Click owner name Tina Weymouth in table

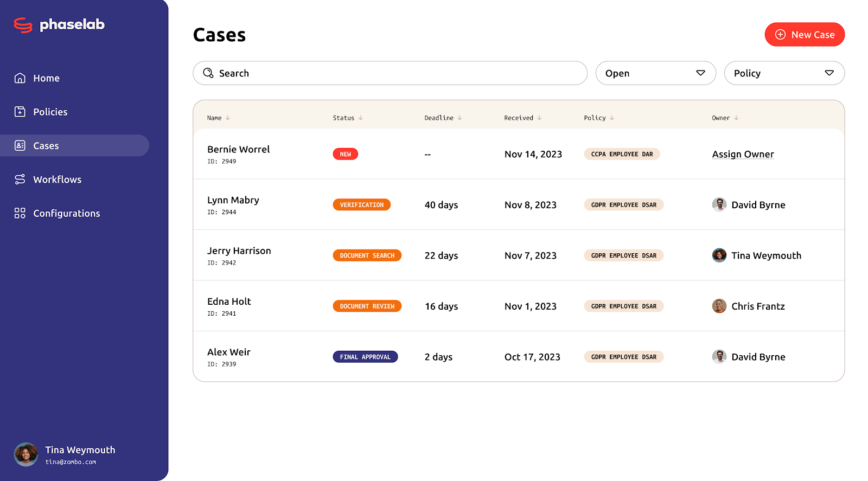[x=766, y=255]
